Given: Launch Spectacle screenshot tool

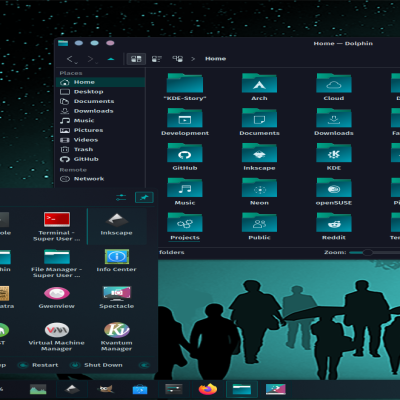Looking at the screenshot, I should click(117, 298).
